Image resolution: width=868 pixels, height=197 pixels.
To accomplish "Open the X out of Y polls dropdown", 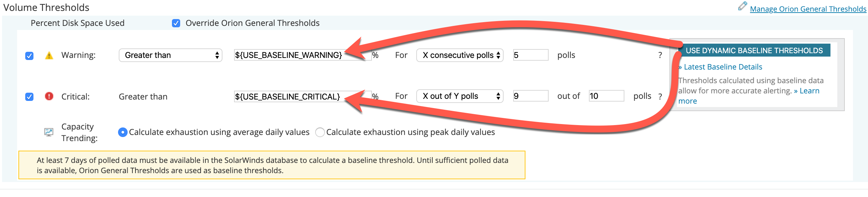I will point(460,96).
